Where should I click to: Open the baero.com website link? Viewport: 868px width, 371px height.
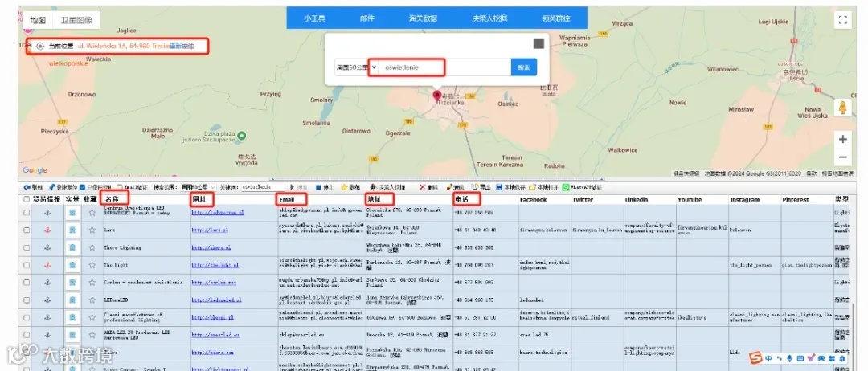point(213,353)
